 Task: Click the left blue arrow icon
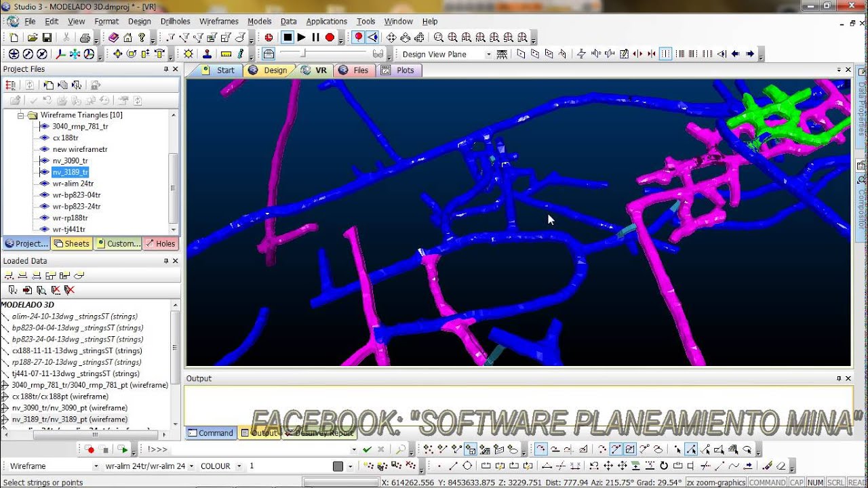pos(736,54)
